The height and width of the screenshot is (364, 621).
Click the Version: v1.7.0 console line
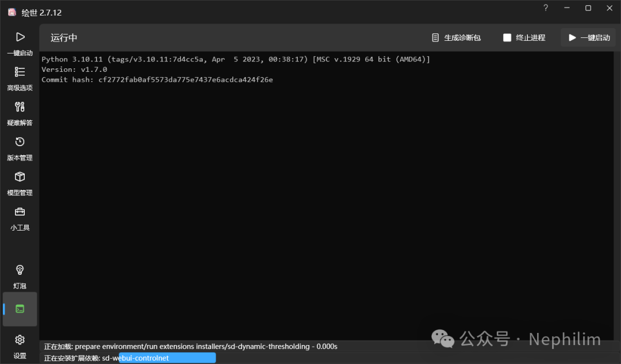coord(74,70)
